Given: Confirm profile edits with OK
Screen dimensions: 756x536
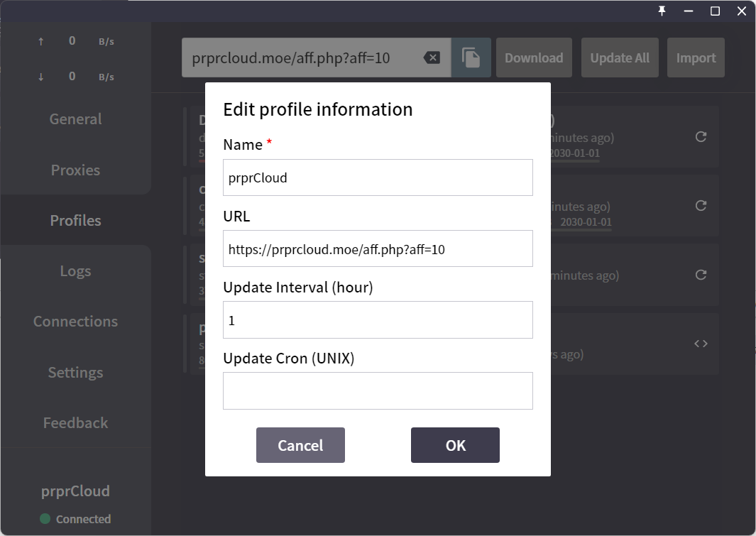Looking at the screenshot, I should click(455, 445).
